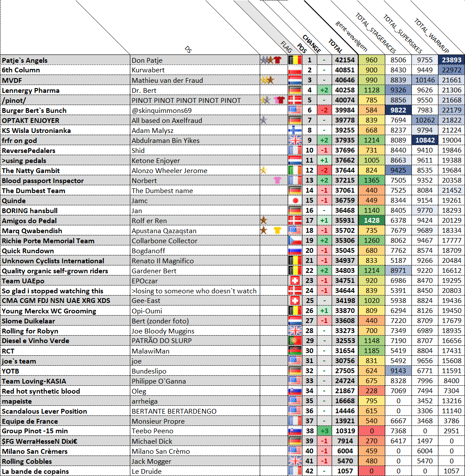This screenshot has width=465, height=476.
Task: Click the TOTAL_STAGERACES column header
Action: click(x=376, y=33)
